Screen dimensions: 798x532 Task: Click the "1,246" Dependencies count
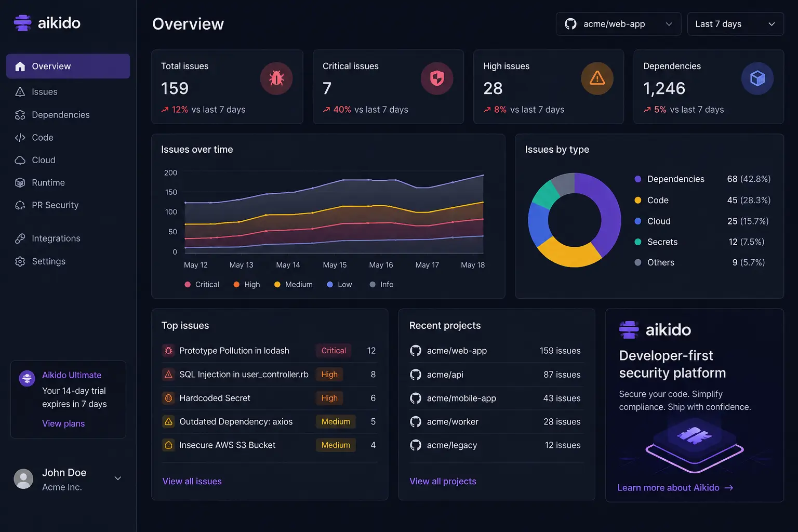[664, 88]
